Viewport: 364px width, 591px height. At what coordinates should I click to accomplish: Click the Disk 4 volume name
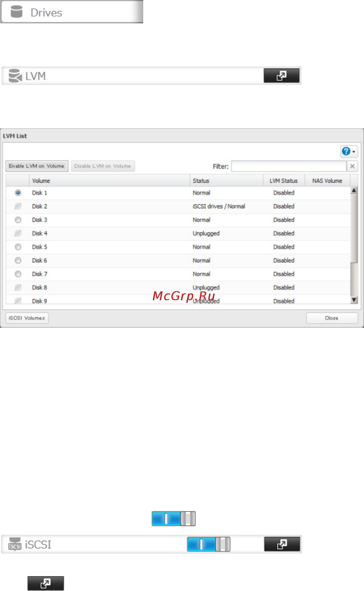point(39,234)
